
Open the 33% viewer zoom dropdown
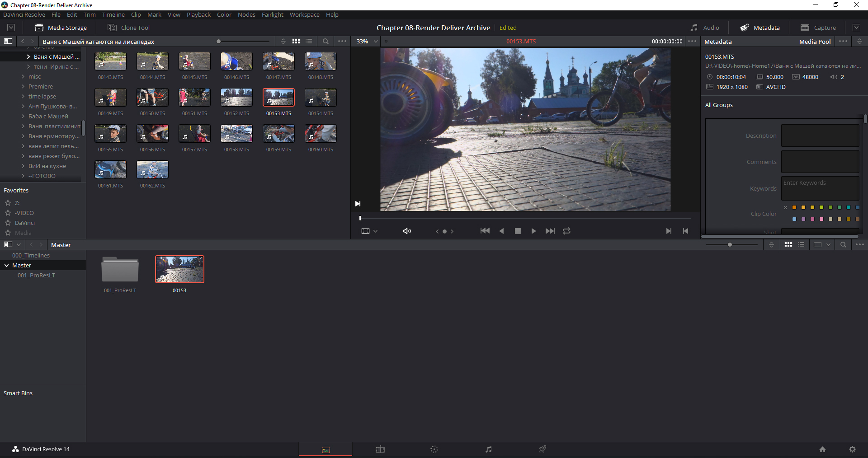pyautogui.click(x=367, y=41)
